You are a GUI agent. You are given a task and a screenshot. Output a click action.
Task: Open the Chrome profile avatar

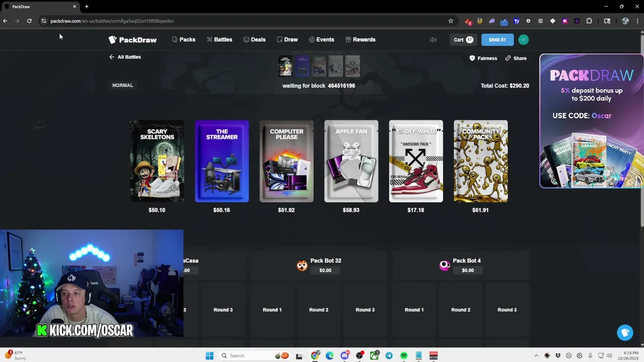(625, 21)
